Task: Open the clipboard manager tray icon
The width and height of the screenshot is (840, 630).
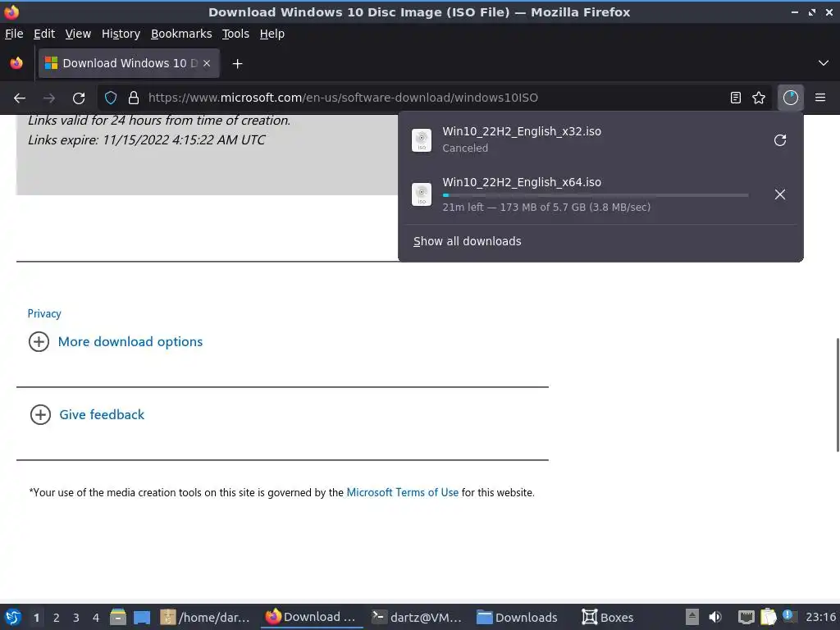Action: [768, 617]
